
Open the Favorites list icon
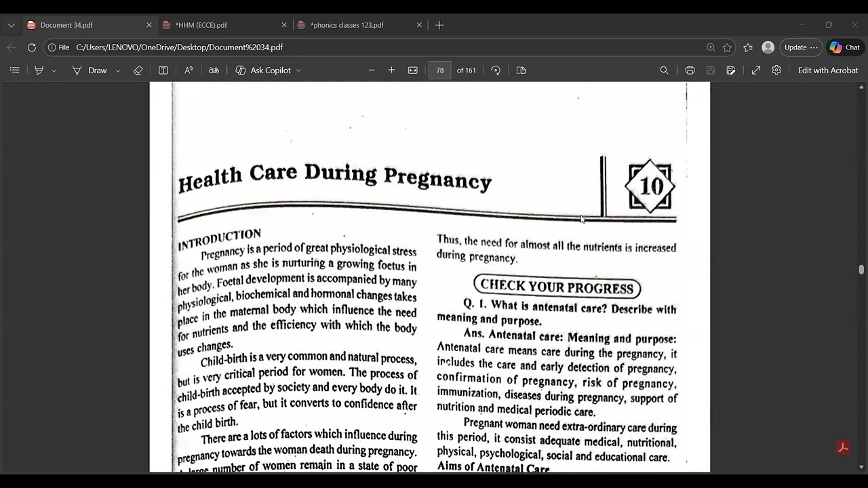[x=748, y=47]
